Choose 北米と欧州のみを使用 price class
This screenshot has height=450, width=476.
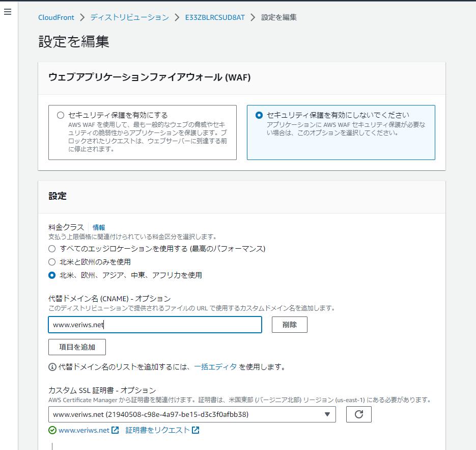[52, 262]
